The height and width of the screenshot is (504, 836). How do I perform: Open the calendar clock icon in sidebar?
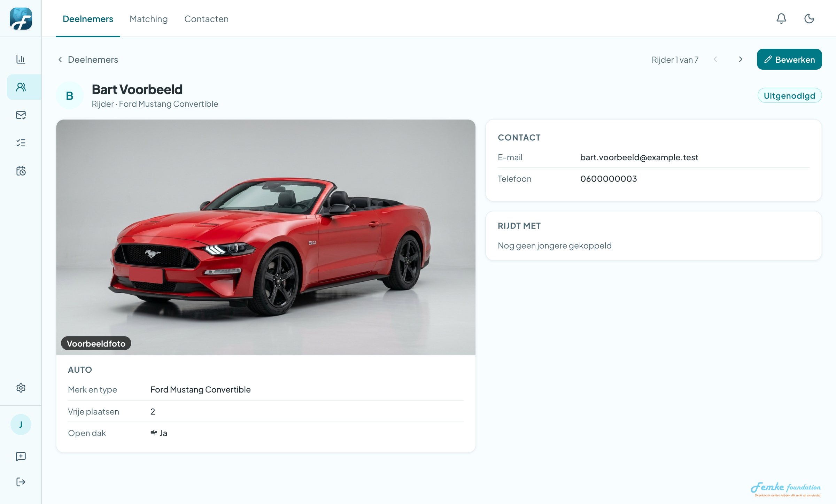pos(21,171)
